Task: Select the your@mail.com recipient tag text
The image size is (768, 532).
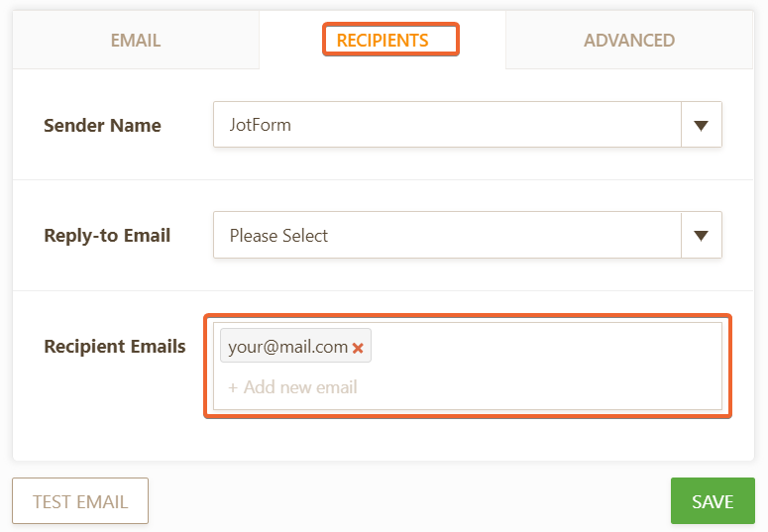Action: [287, 347]
